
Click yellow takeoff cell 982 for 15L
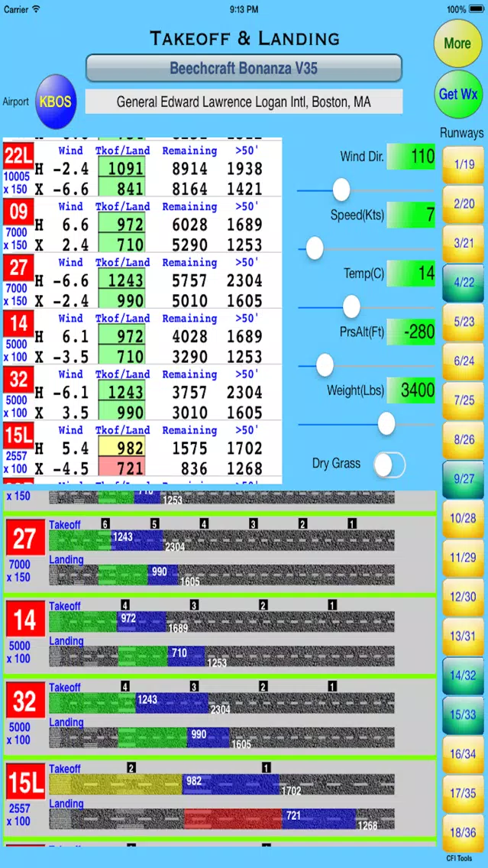click(121, 449)
